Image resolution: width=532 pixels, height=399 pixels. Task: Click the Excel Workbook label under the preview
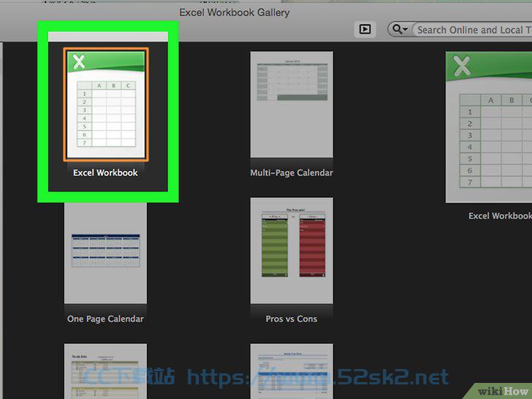(x=500, y=216)
